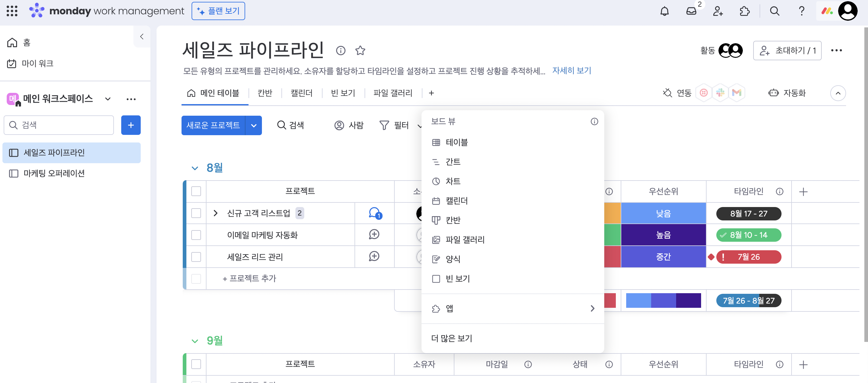The width and height of the screenshot is (868, 383).
Task: Click the 높음 priority cell
Action: (663, 235)
